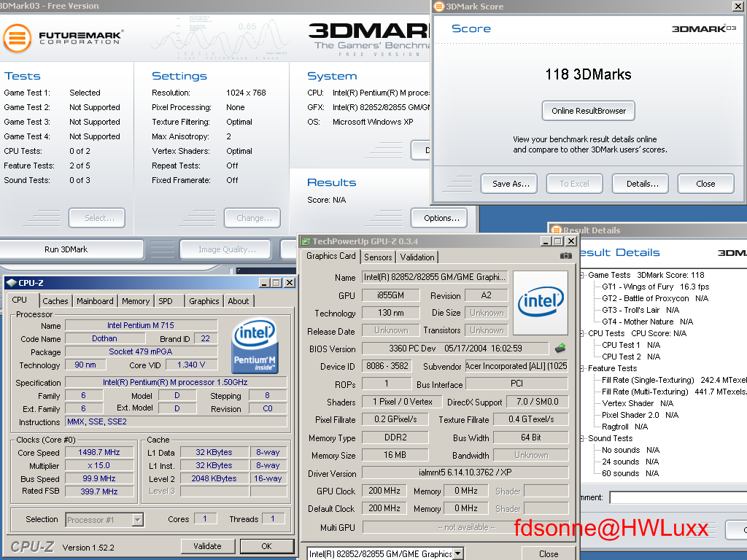Switch to the Caches tab in CPU-Z

(x=55, y=301)
